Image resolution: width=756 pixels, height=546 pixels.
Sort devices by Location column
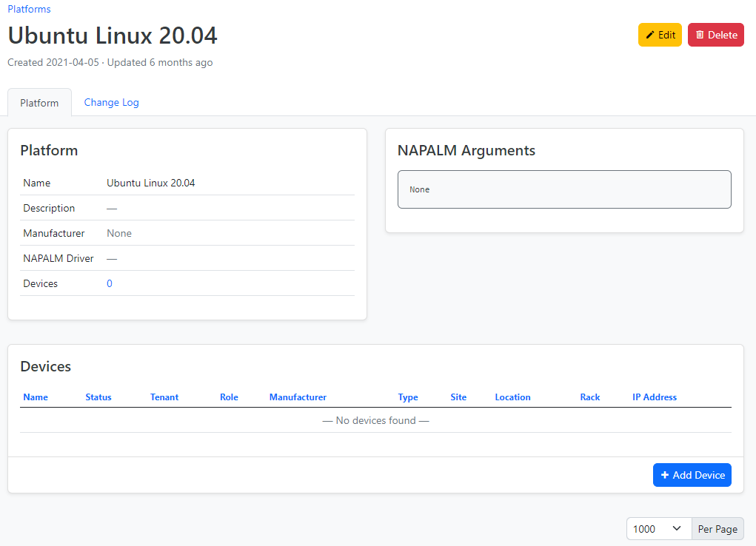512,397
